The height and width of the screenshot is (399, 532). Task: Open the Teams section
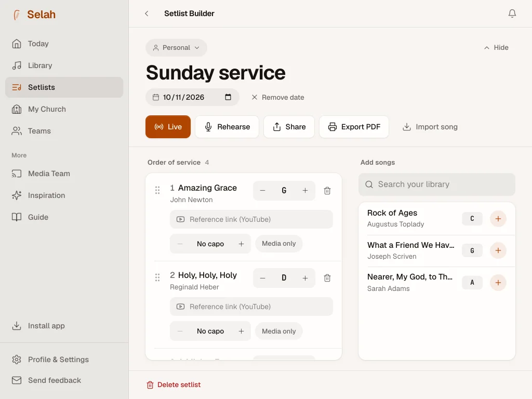(64, 131)
